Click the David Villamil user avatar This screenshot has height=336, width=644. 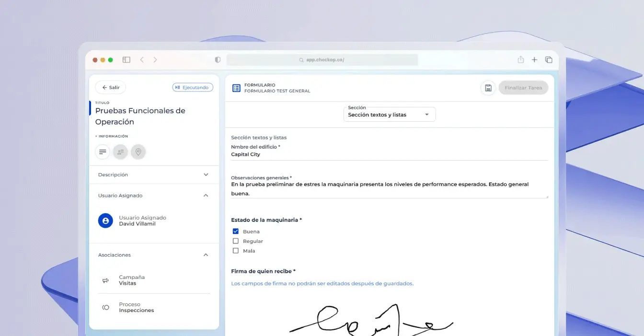(105, 220)
